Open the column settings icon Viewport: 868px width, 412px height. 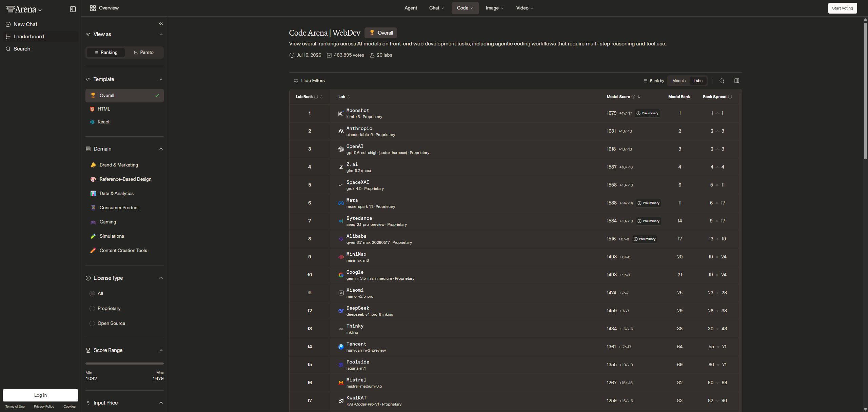[737, 81]
